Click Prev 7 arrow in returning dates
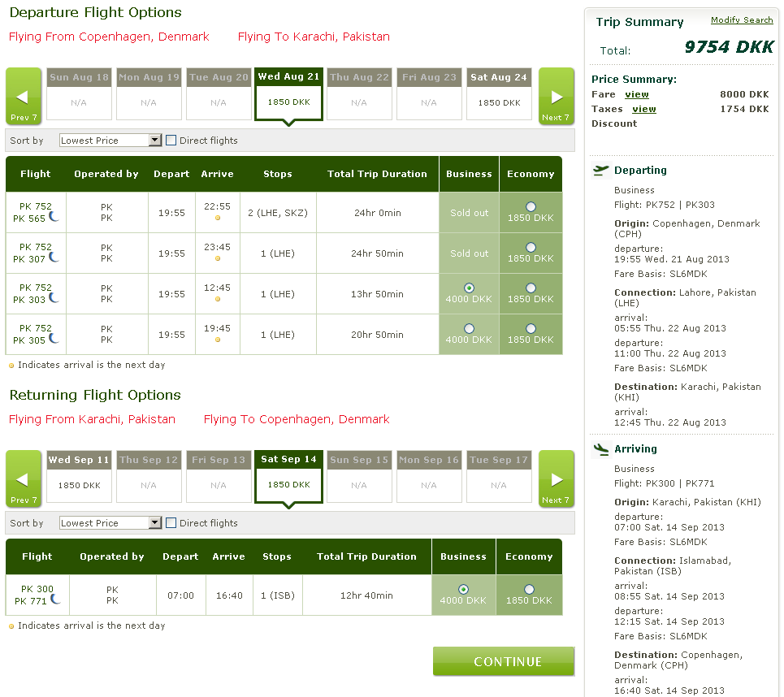The image size is (784, 697). click(x=24, y=480)
